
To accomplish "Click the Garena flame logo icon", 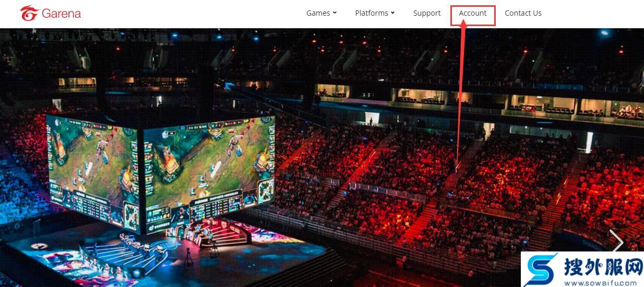I will click(29, 13).
